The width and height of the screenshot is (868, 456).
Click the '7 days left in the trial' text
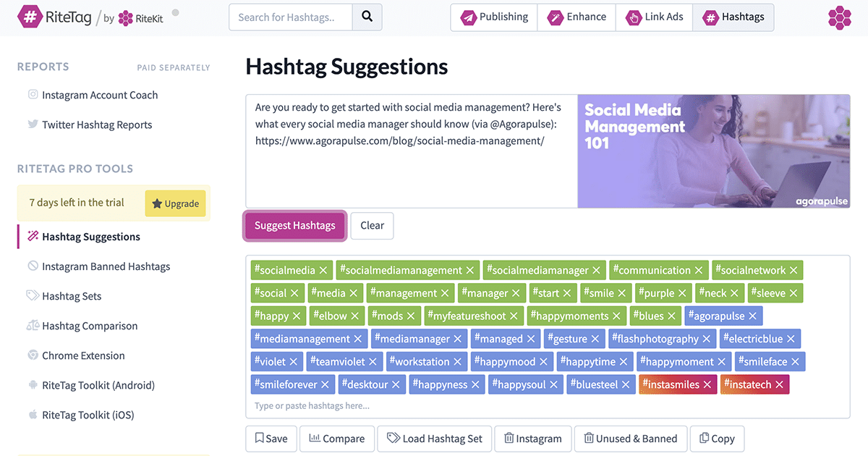click(77, 203)
